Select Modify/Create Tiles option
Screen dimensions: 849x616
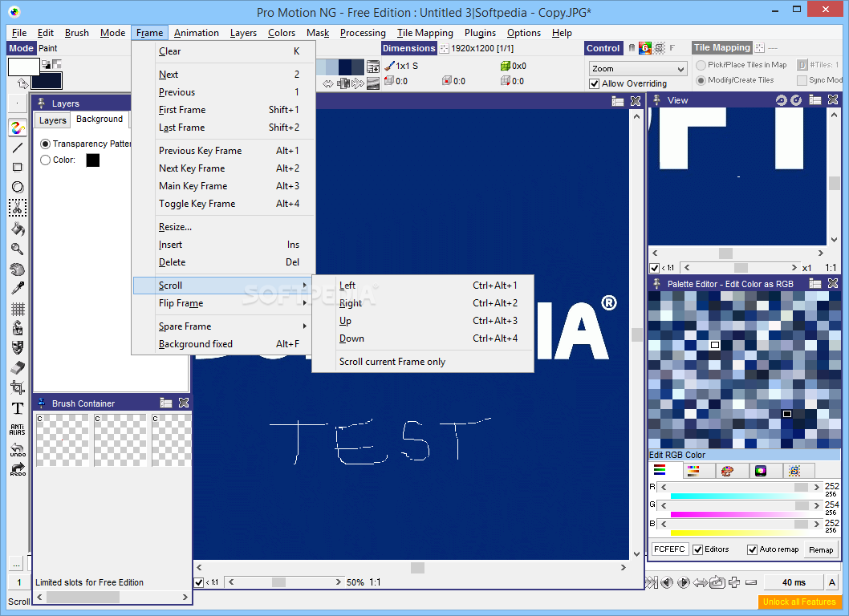click(x=701, y=80)
